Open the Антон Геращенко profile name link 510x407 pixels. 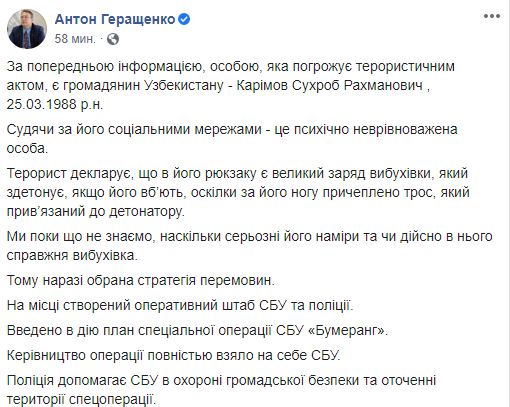[115, 19]
